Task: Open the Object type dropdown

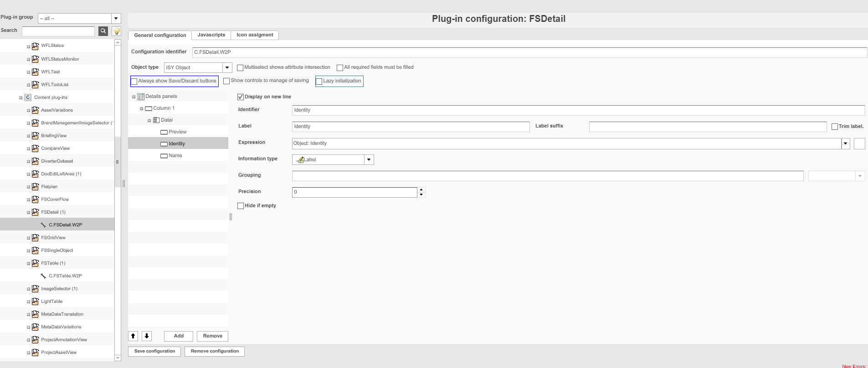Action: [227, 68]
